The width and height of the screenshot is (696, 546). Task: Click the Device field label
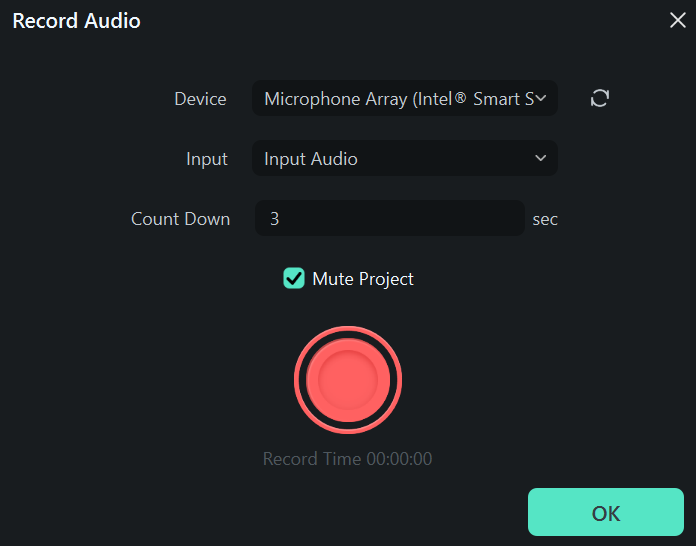[x=200, y=99]
